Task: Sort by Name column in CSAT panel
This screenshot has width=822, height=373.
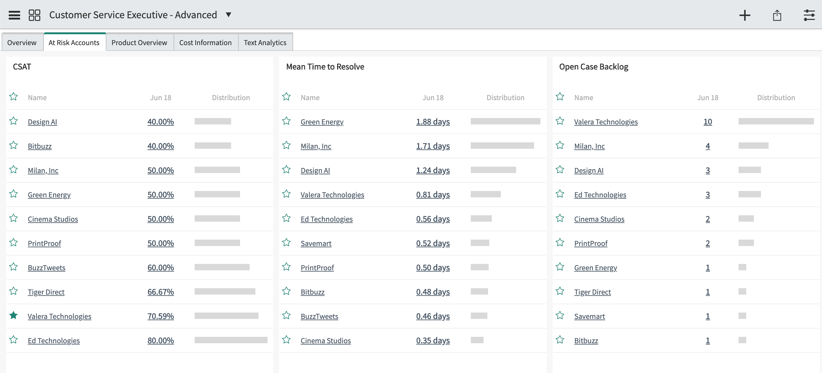Action: [37, 97]
